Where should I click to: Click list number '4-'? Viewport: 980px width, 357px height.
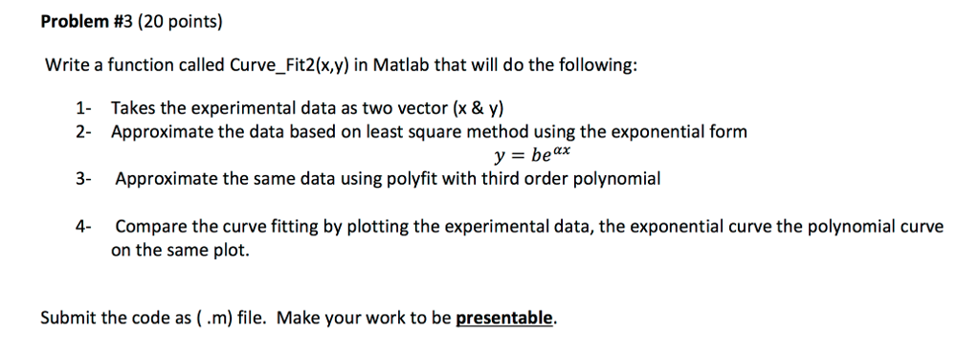(x=84, y=226)
